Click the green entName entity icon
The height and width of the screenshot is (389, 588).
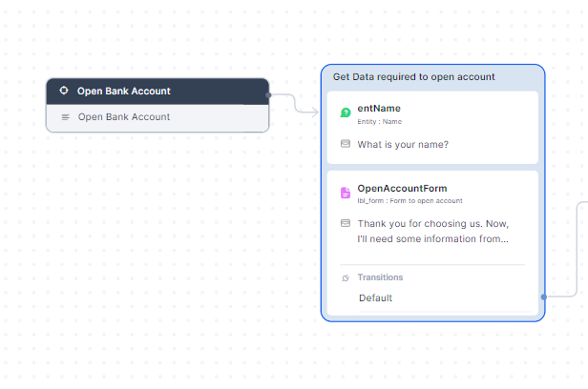click(x=346, y=113)
